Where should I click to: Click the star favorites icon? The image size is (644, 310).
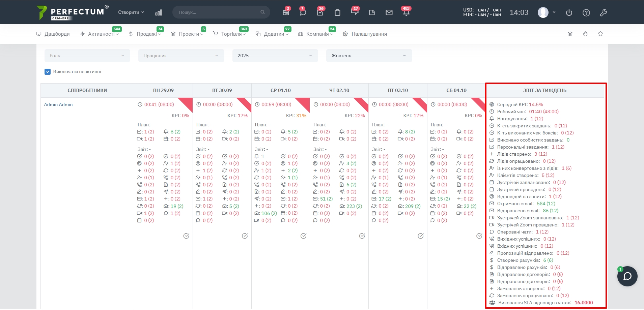click(600, 34)
